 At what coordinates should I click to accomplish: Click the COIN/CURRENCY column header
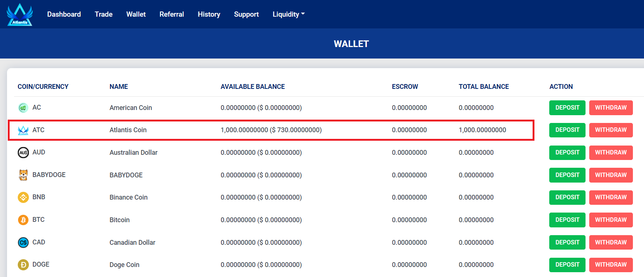tap(43, 87)
